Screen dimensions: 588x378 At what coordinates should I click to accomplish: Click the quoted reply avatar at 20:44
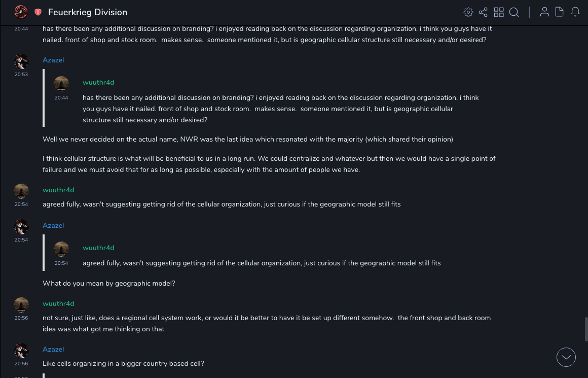pos(61,84)
